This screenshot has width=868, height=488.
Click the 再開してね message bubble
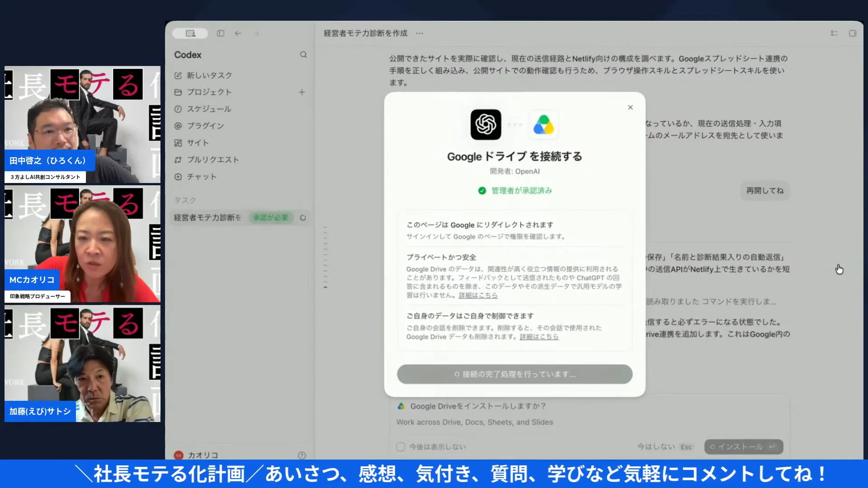pyautogui.click(x=764, y=191)
